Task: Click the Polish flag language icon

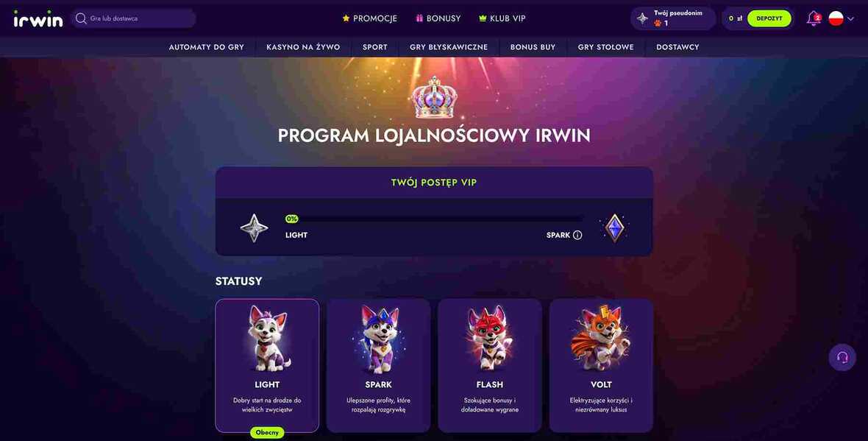Action: pyautogui.click(x=836, y=18)
